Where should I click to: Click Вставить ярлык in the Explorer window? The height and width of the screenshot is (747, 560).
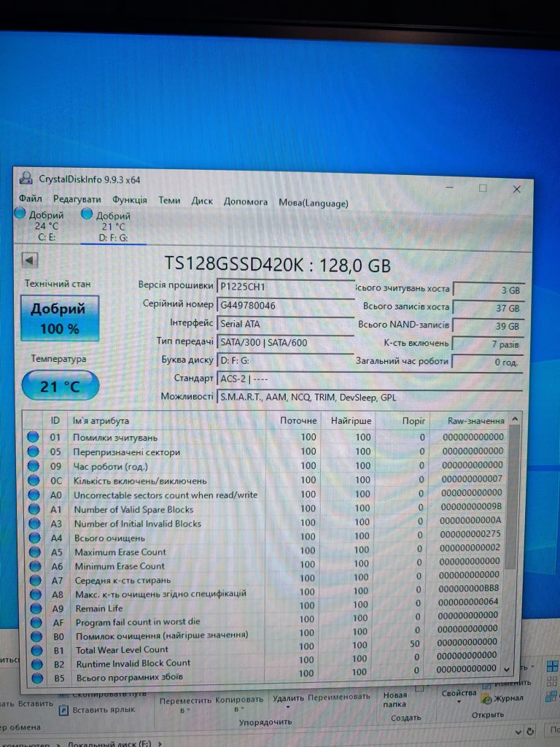point(97,710)
